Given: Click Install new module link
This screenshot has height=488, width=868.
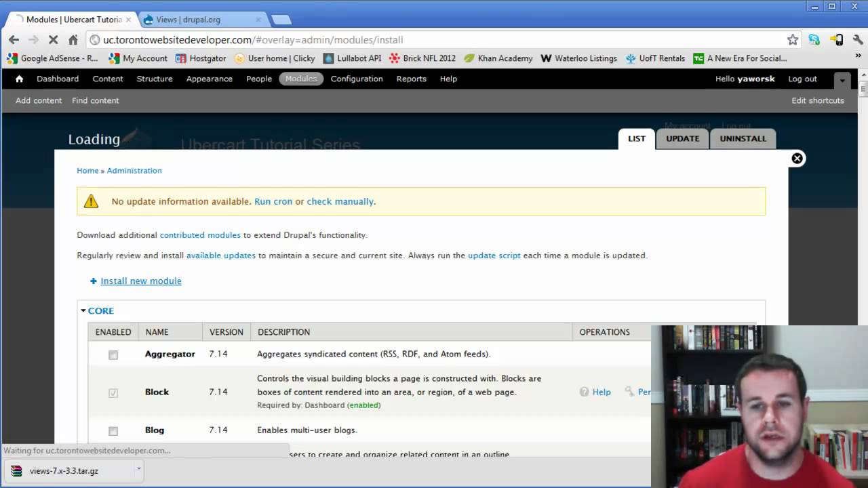Looking at the screenshot, I should (141, 281).
